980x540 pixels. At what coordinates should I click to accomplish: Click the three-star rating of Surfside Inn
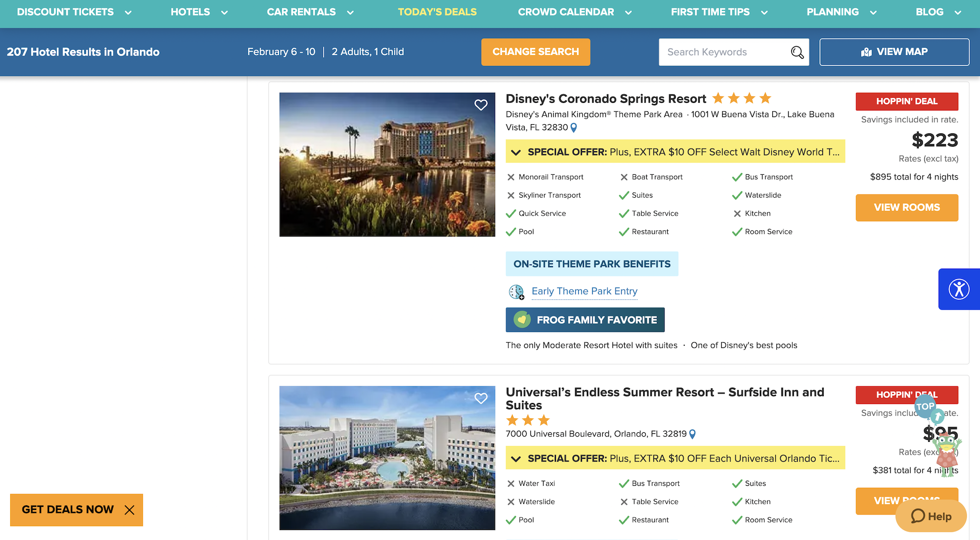pyautogui.click(x=528, y=420)
